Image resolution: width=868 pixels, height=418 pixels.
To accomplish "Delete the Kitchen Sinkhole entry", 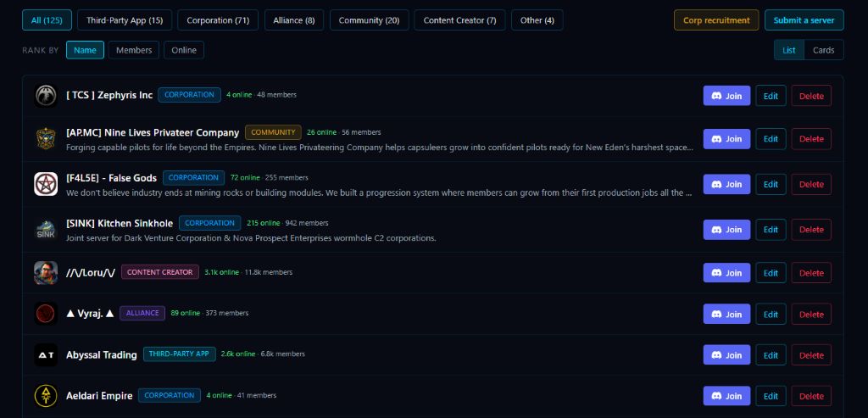I will 811,230.
